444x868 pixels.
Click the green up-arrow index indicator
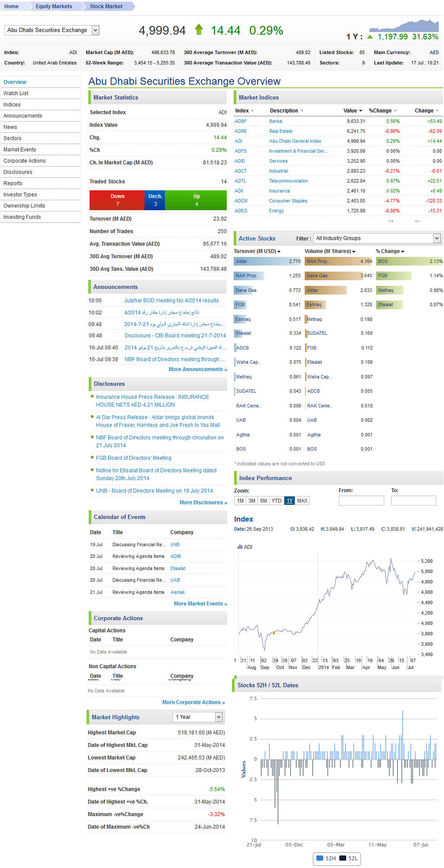tap(199, 29)
